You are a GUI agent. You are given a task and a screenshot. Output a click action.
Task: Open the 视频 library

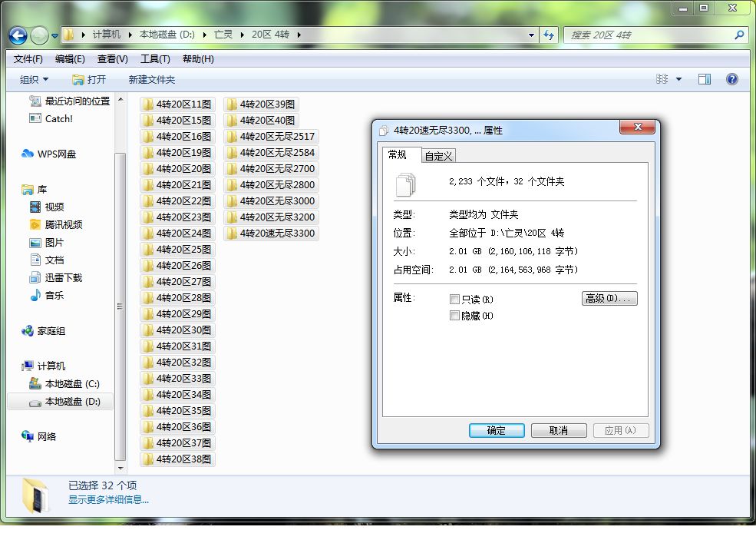coord(46,207)
